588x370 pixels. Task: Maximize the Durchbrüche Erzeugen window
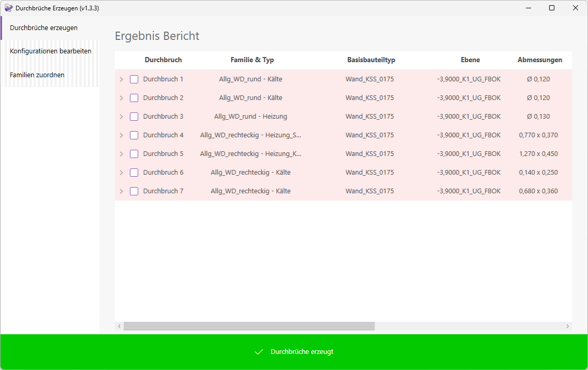tap(552, 8)
